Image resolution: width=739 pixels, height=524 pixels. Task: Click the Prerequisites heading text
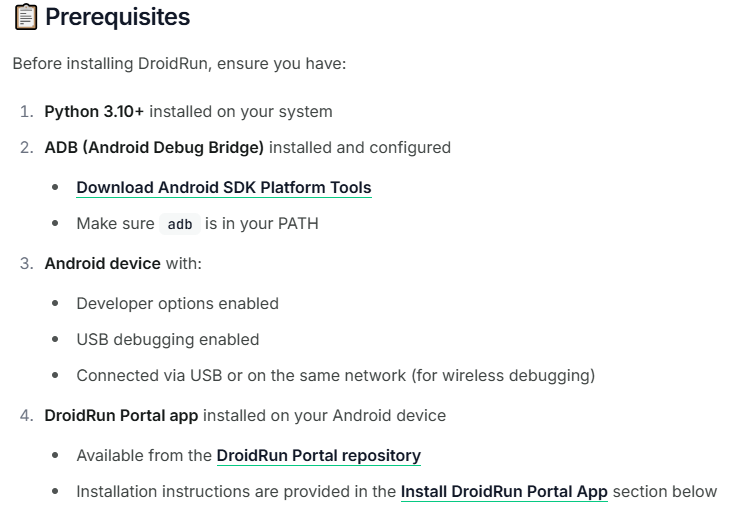(117, 17)
